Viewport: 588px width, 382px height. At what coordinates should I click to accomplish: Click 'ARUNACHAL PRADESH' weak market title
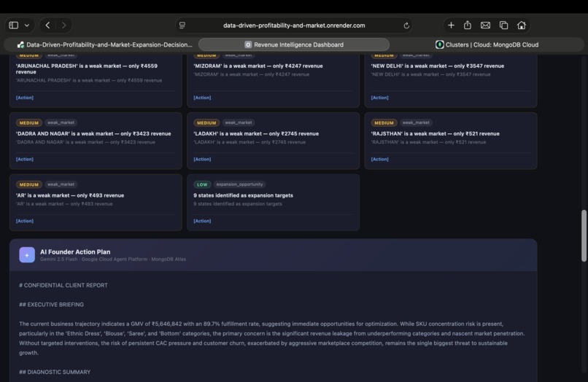pos(87,69)
